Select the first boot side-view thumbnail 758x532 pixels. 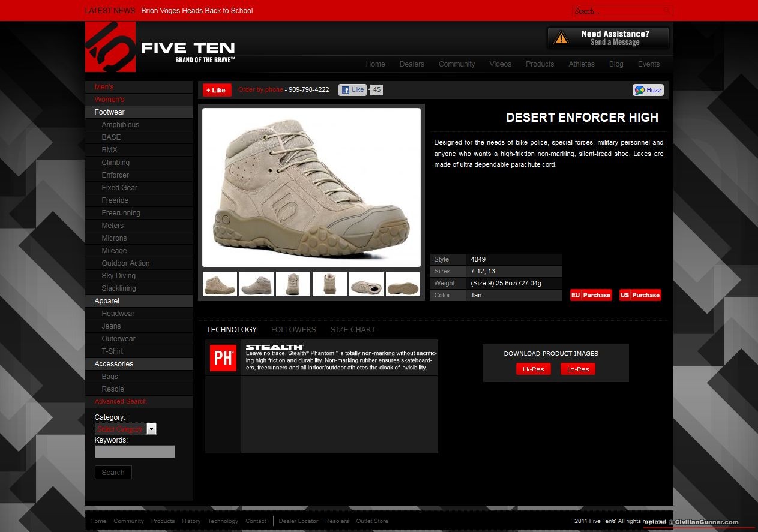[x=220, y=284]
